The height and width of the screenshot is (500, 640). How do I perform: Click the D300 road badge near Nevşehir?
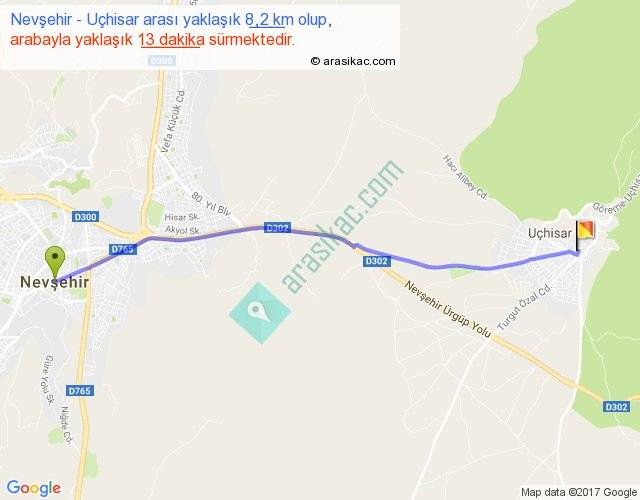(x=85, y=217)
